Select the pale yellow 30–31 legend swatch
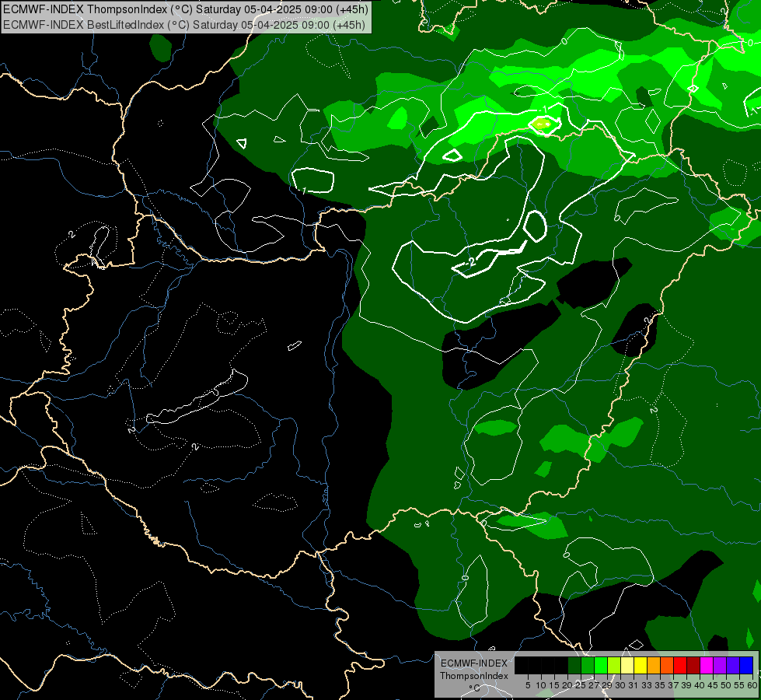Screen dimensions: 761x700 627,665
